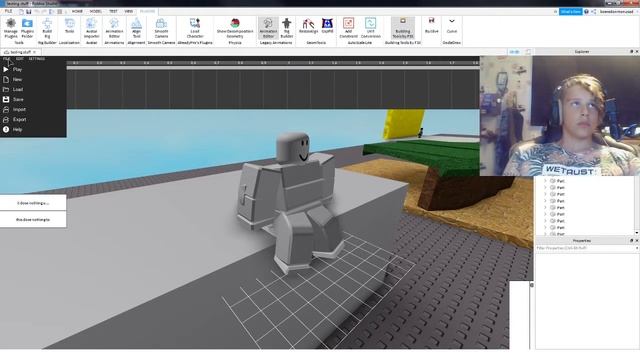The width and height of the screenshot is (640, 360).
Task: Open Animation Editor in Animations group
Action: coord(114,28)
